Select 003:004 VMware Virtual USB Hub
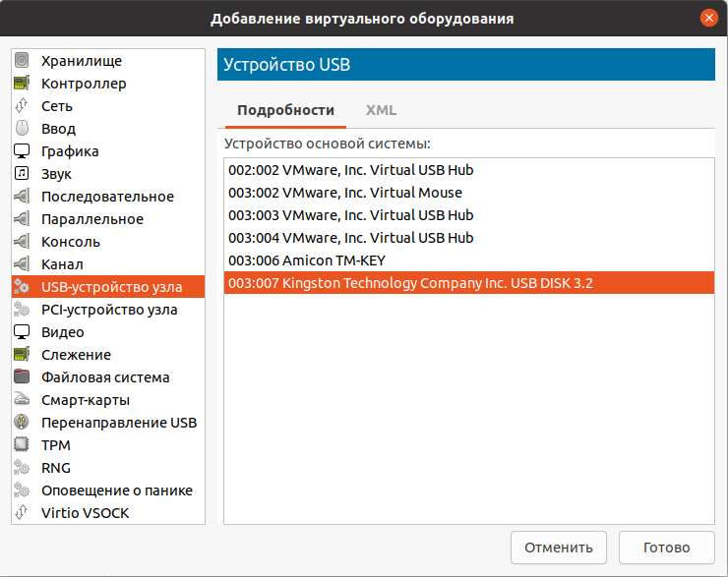Image resolution: width=728 pixels, height=577 pixels. (x=469, y=238)
